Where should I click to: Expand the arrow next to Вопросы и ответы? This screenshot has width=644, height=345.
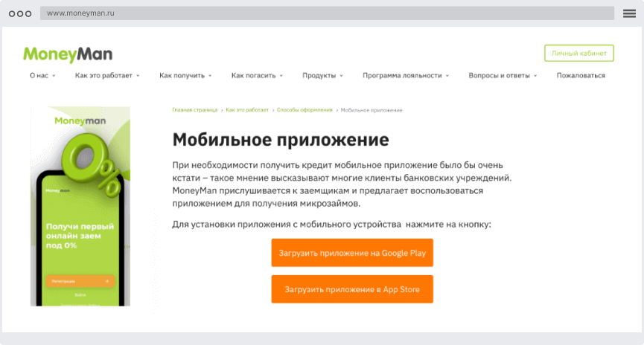(x=535, y=76)
